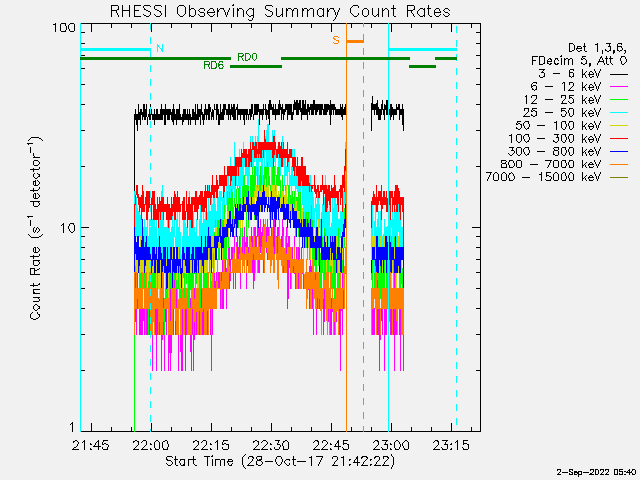Click the green 12 - 25 keV legend line
This screenshot has height=480, width=640.
point(619,100)
